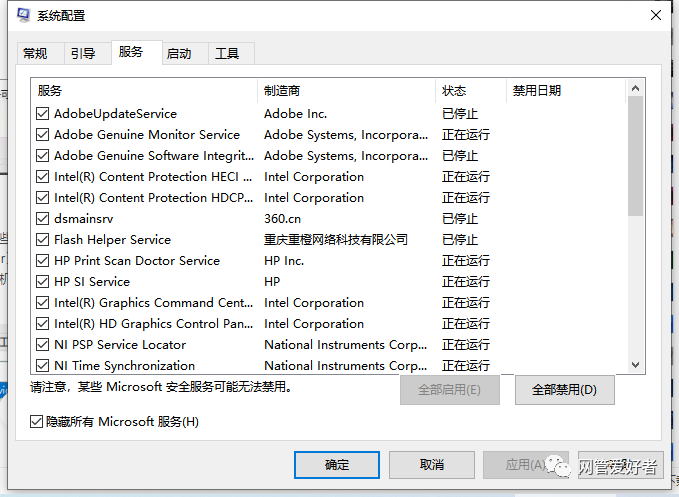Viewport: 679px width, 497px height.
Task: Click the service list scroll down arrow
Action: pyautogui.click(x=635, y=365)
